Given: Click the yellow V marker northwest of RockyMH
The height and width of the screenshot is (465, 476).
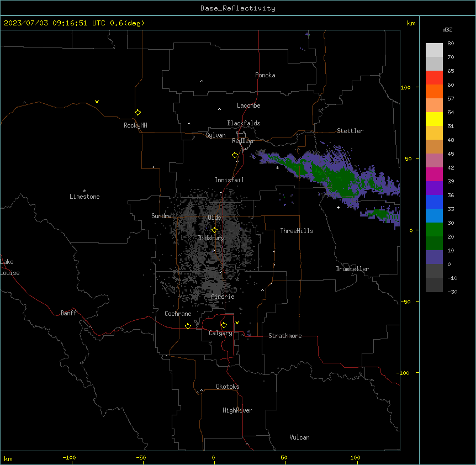Looking at the screenshot, I should point(97,102).
